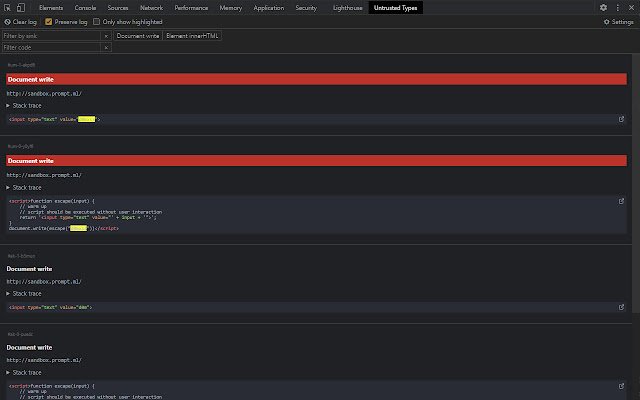Switch to the Application tab
Image resolution: width=640 pixels, height=400 pixels.
269,8
